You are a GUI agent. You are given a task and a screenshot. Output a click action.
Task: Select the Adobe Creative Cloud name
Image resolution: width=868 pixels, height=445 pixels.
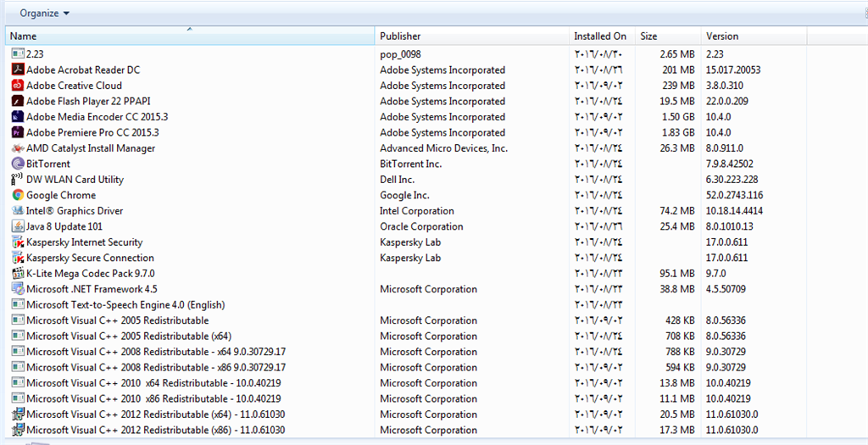coord(75,86)
